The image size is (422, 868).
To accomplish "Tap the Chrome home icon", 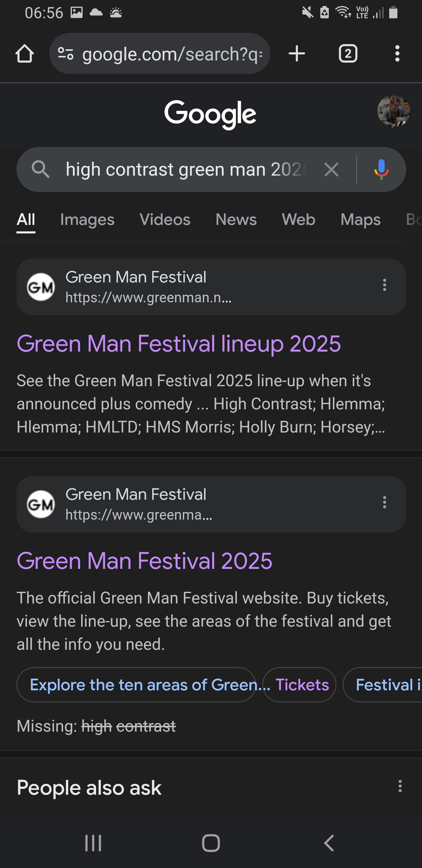I will [x=25, y=54].
